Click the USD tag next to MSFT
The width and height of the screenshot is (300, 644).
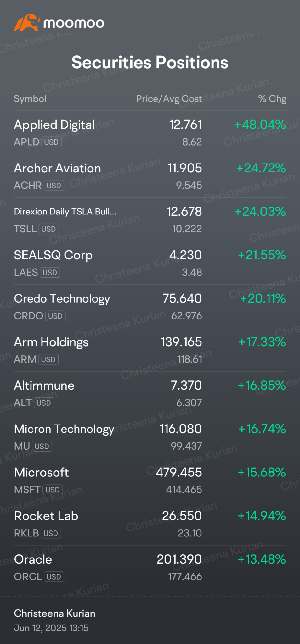tap(52, 490)
